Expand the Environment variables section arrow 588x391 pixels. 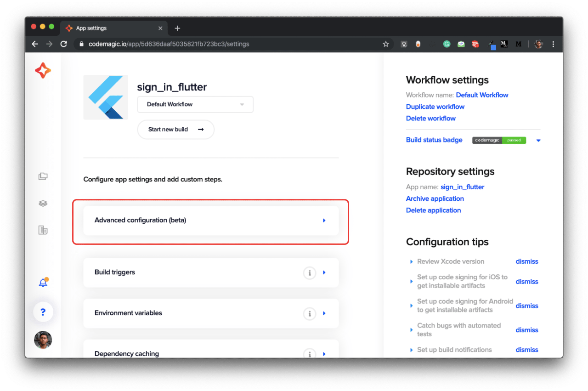coord(324,313)
